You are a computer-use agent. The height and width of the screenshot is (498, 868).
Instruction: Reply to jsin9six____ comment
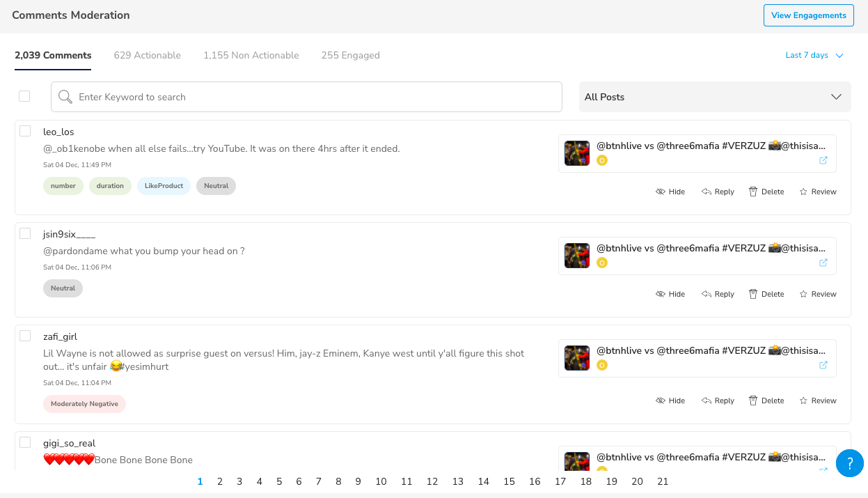tap(718, 294)
